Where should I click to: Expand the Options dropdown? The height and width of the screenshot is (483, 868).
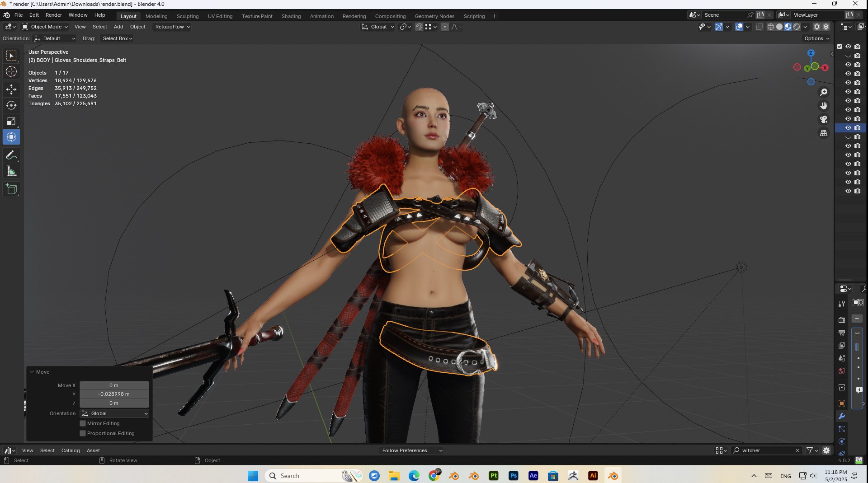coord(817,38)
